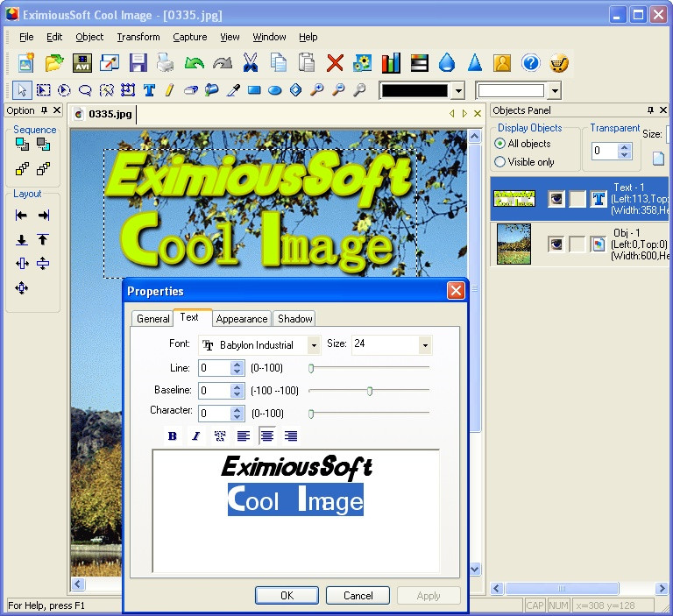Image resolution: width=673 pixels, height=616 pixels.
Task: Open the font Size dropdown
Action: point(425,345)
